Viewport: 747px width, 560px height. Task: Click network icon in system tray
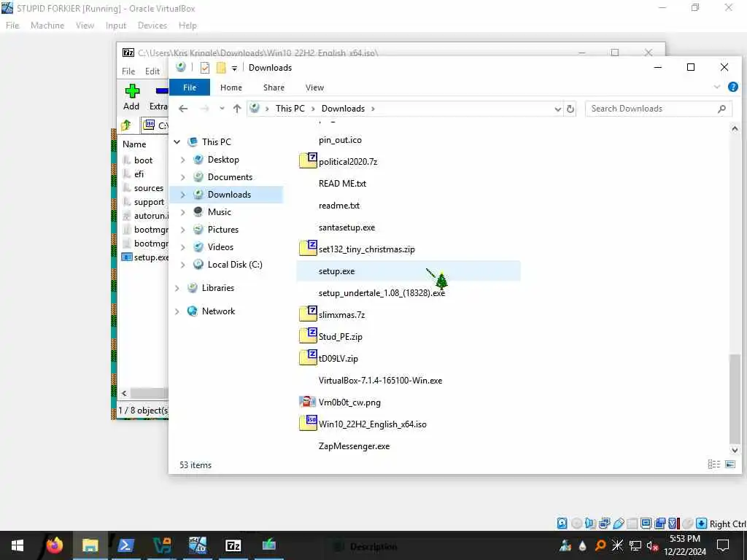pos(635,545)
